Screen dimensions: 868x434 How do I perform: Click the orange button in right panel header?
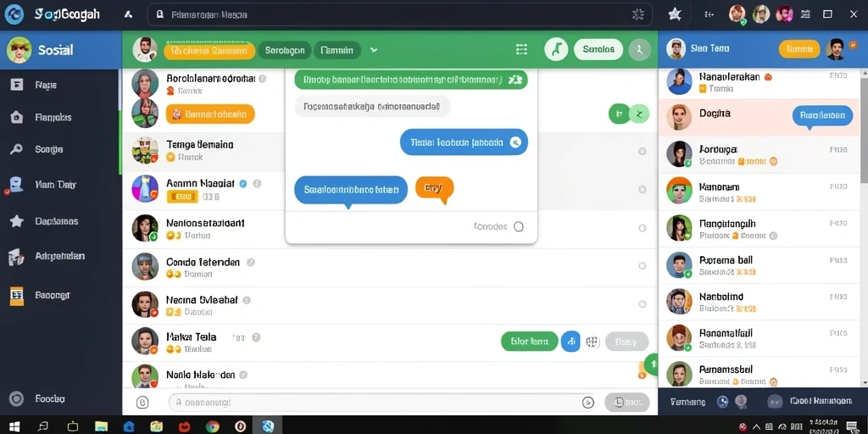tap(798, 49)
